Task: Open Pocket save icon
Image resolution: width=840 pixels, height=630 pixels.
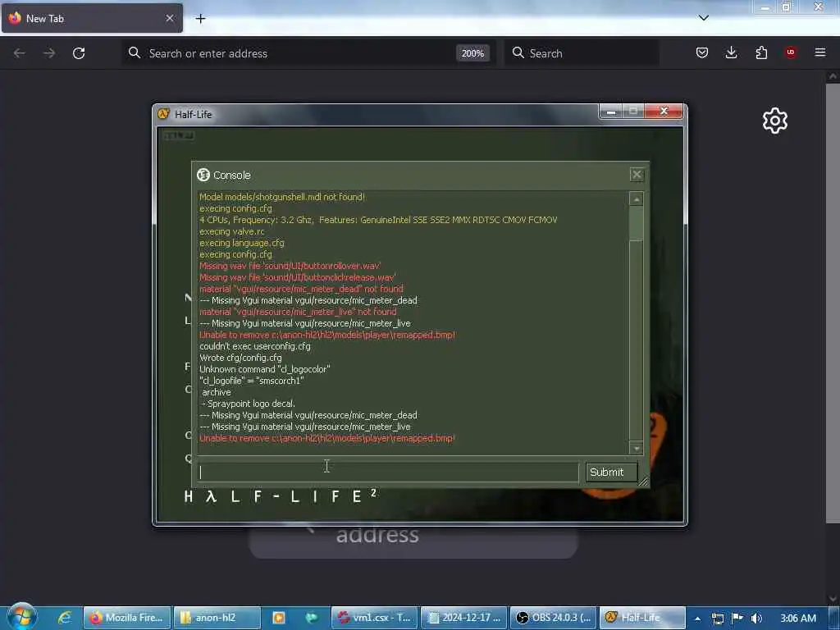Action: 702,52
